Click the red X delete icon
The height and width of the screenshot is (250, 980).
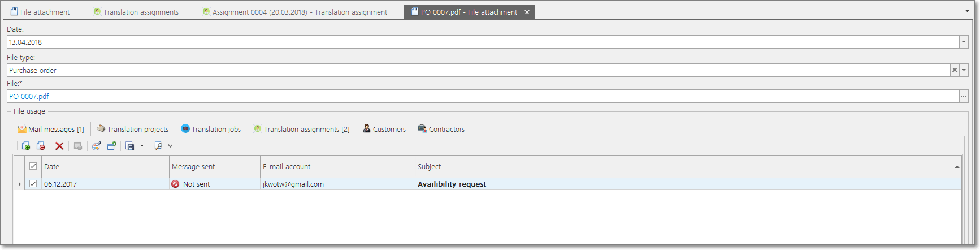coord(59,146)
